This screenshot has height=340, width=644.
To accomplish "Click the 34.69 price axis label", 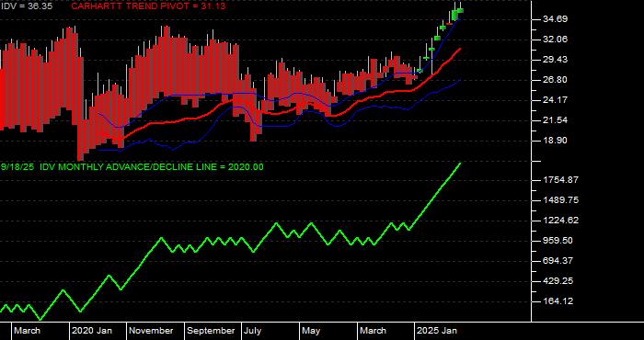I will point(555,19).
